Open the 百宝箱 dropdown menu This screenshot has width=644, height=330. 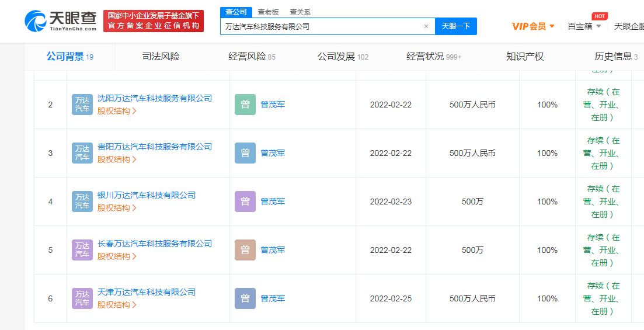584,26
